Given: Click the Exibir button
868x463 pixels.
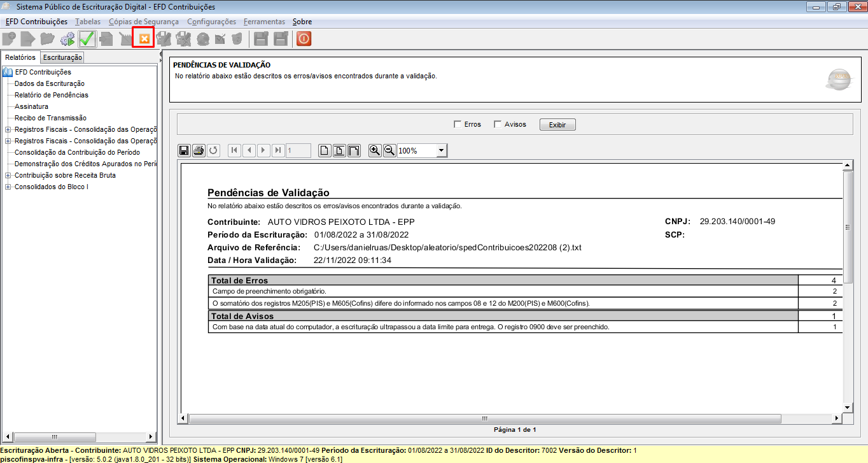Looking at the screenshot, I should pyautogui.click(x=557, y=125).
